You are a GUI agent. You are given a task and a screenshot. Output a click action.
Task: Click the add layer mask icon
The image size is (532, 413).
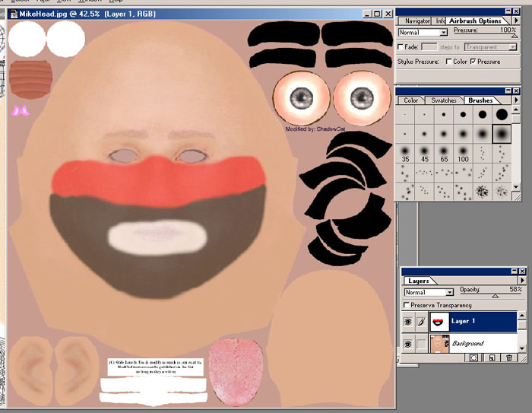(476, 357)
